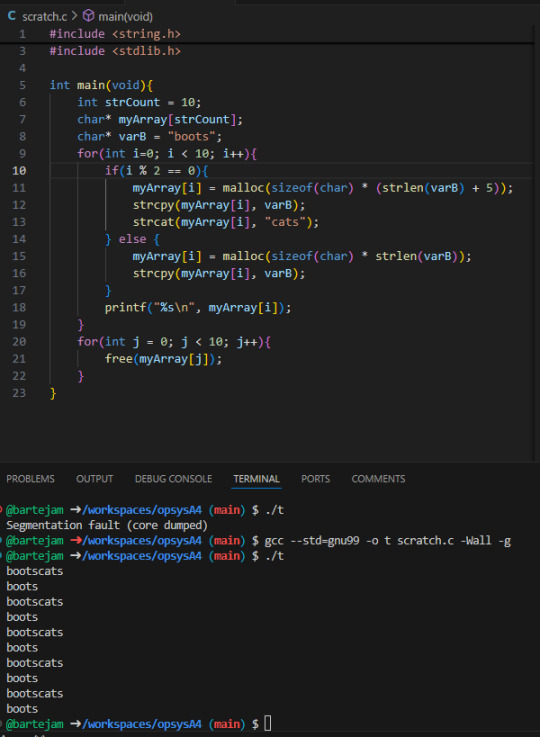
Task: Open the DEBUG CONSOLE tab
Action: click(x=173, y=478)
